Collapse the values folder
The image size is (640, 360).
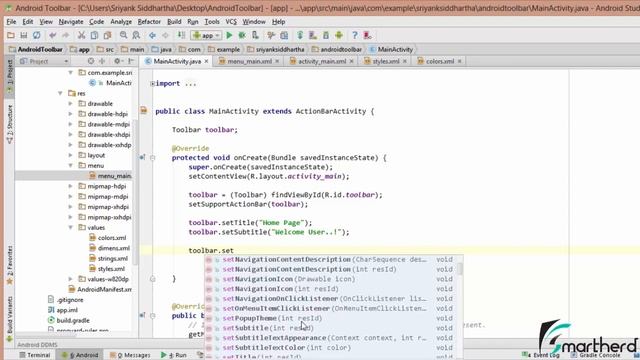pos(71,227)
